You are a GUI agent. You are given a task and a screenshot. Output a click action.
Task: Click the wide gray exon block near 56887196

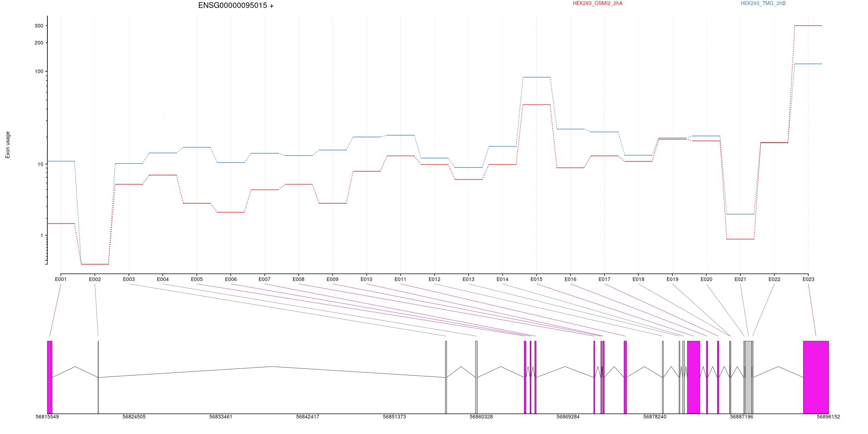coord(748,377)
